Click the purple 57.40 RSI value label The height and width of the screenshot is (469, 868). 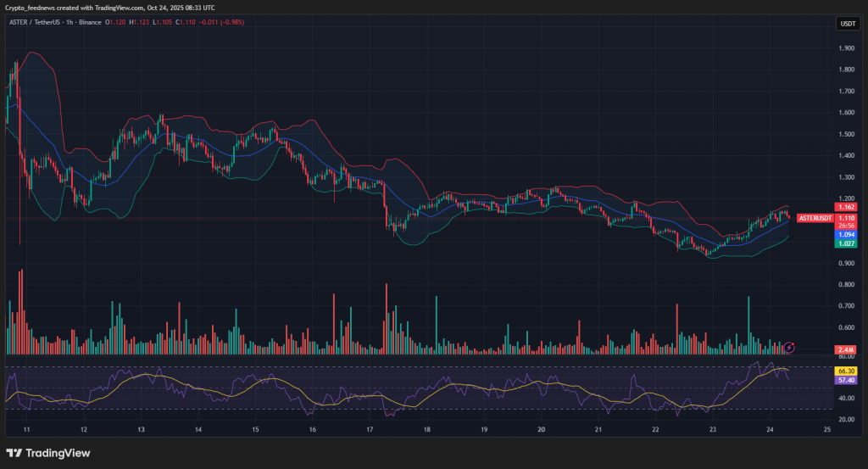pyautogui.click(x=845, y=381)
